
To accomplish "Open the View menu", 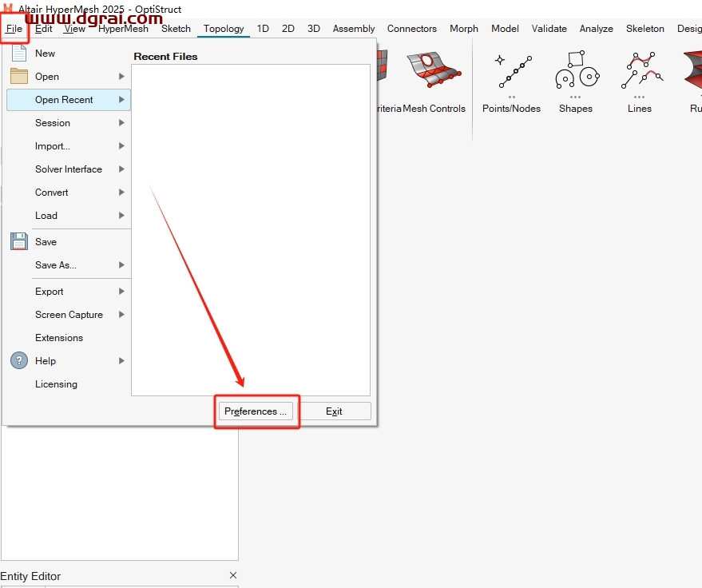I will pos(74,29).
